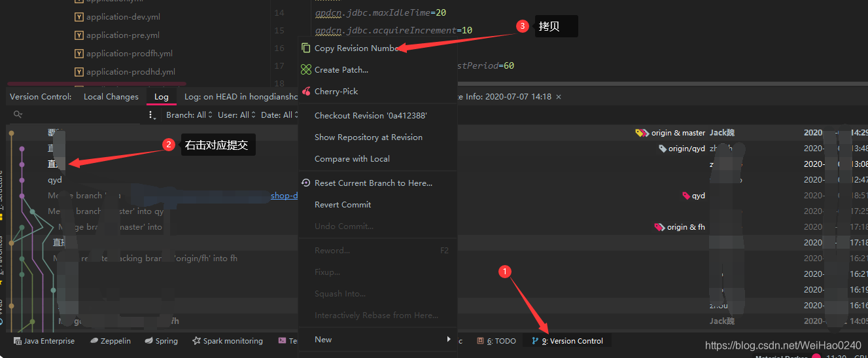Viewport: 868px width, 358px height.
Task: Close the Info 2020-07-07 14:18 tab
Action: [x=558, y=97]
